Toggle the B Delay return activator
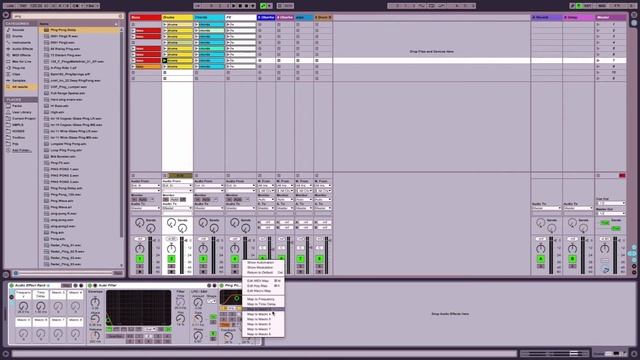 click(x=572, y=259)
